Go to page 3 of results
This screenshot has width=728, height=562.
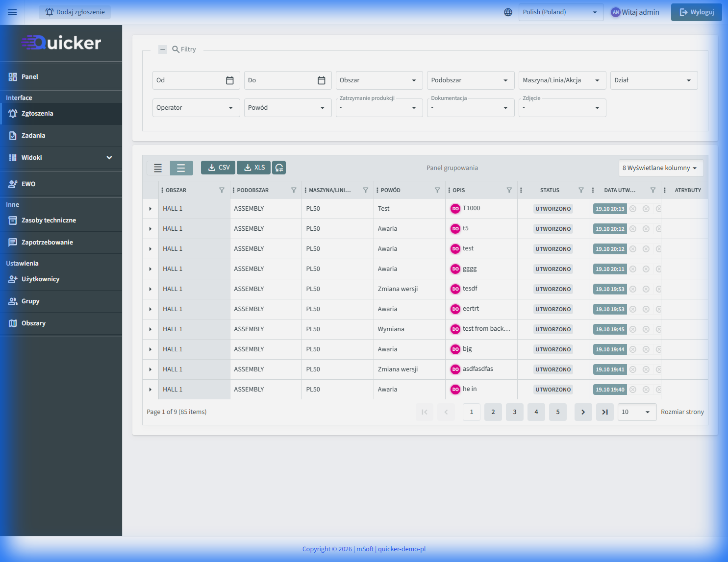(x=514, y=412)
